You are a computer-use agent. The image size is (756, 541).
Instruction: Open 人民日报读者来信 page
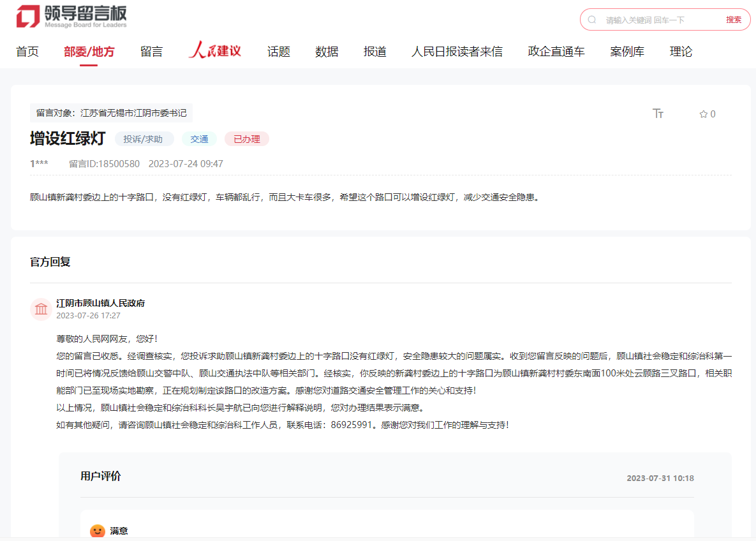point(457,52)
